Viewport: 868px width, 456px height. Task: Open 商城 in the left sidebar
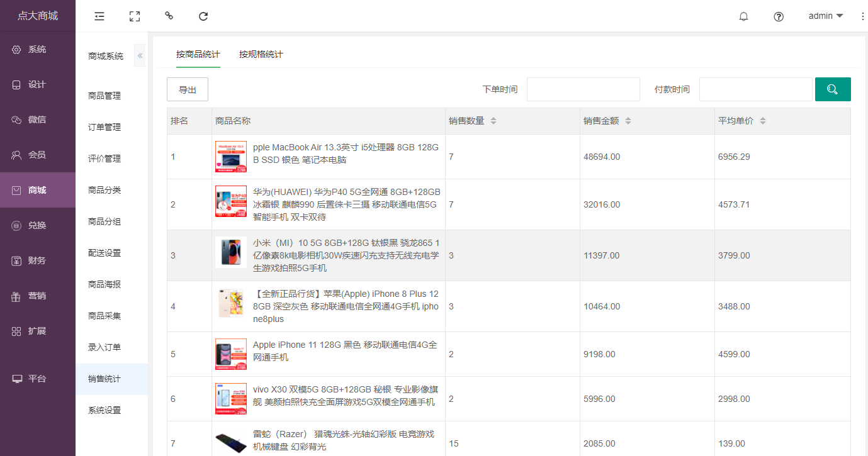coord(38,190)
